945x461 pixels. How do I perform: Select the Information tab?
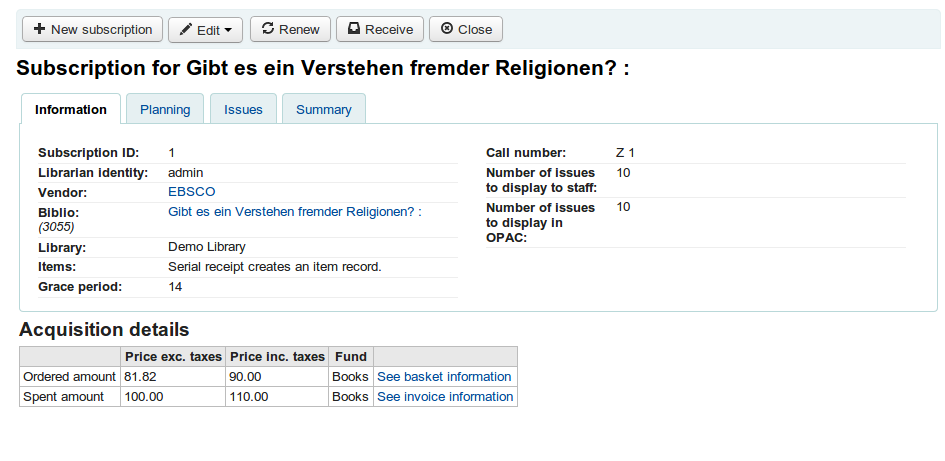(x=71, y=110)
